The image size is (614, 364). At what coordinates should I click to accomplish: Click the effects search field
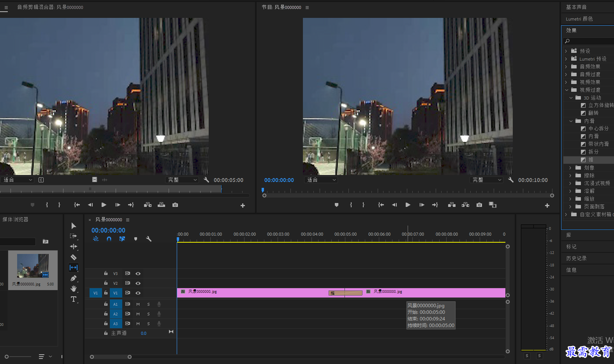point(588,41)
